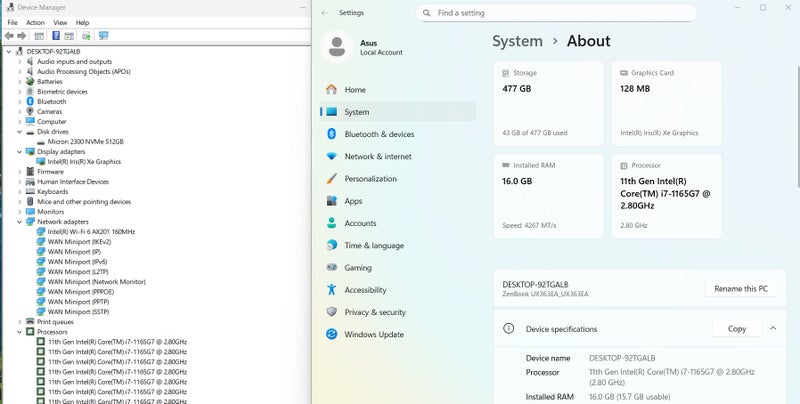Viewport: 800px width, 404px height.
Task: Collapse the Network adapters category
Action: (x=19, y=221)
